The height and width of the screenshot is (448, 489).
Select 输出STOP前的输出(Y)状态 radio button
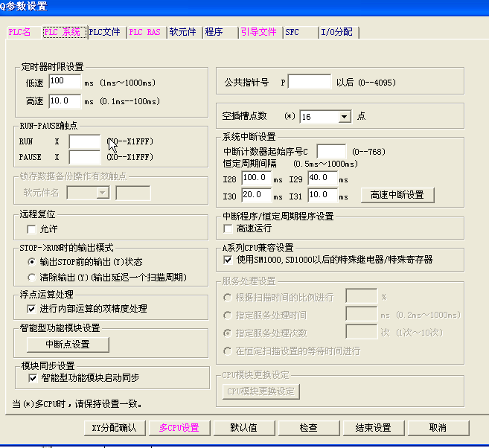pos(31,262)
